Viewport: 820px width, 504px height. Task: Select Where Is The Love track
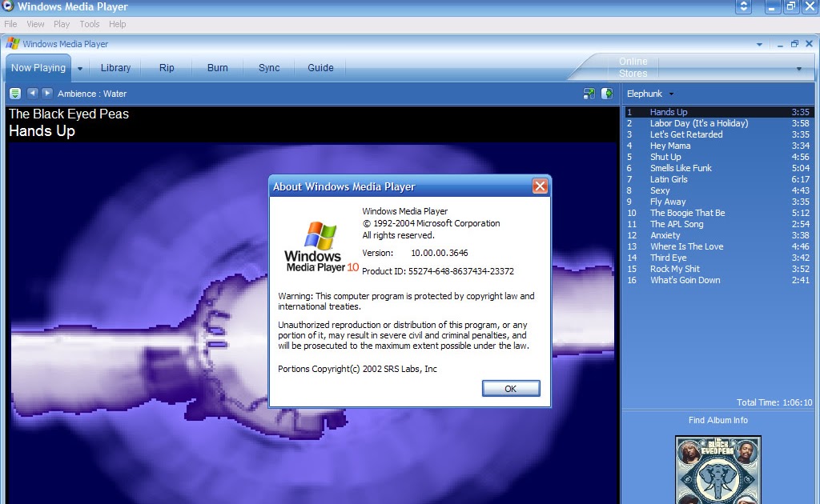(718, 246)
